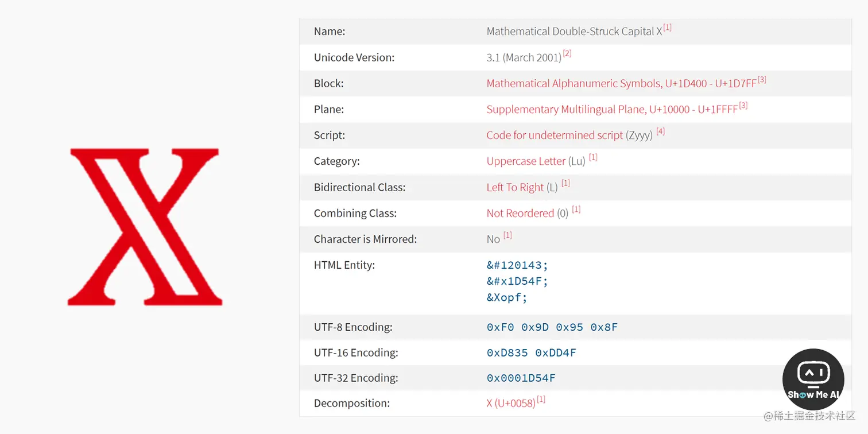Click footnote [1] beside Decomposition value
The height and width of the screenshot is (434, 868).
pos(541,399)
